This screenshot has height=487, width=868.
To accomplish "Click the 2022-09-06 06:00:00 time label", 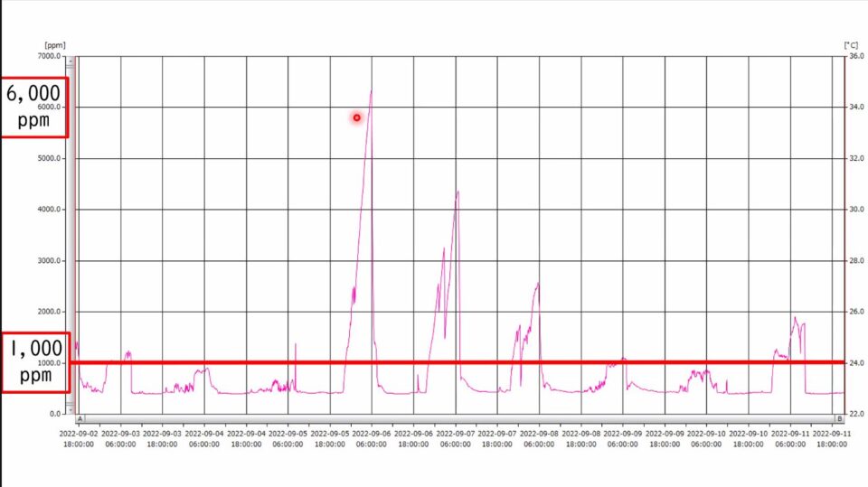I will [372, 439].
